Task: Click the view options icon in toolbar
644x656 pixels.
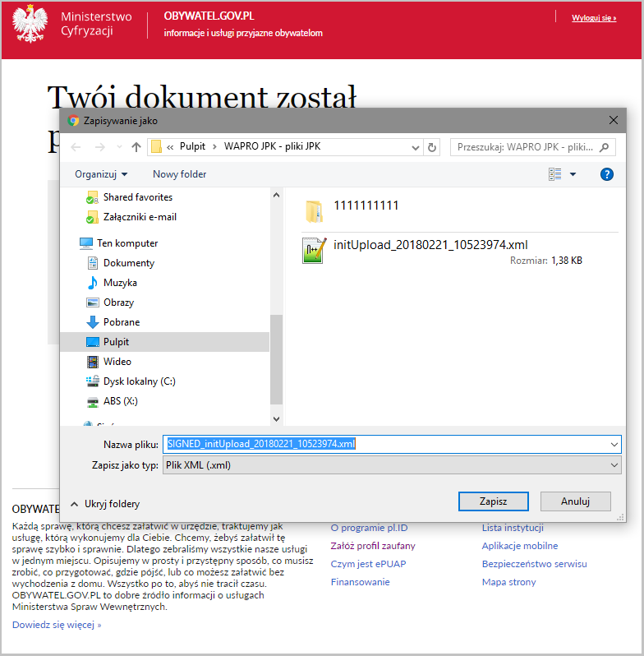Action: (x=555, y=174)
